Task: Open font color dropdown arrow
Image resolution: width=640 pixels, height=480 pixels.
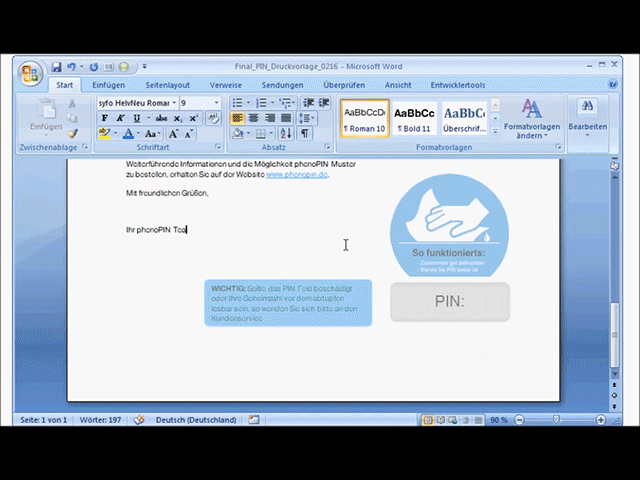Action: (x=138, y=133)
